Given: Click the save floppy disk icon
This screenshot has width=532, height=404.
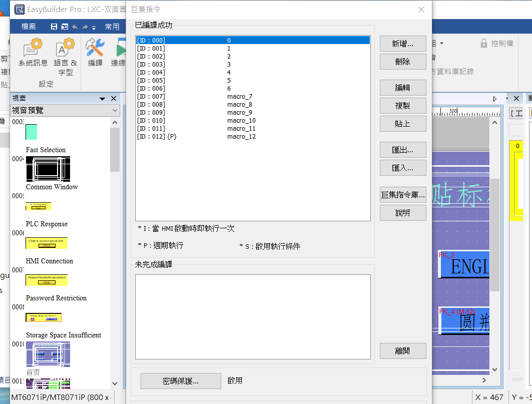Looking at the screenshot, I should [x=54, y=27].
